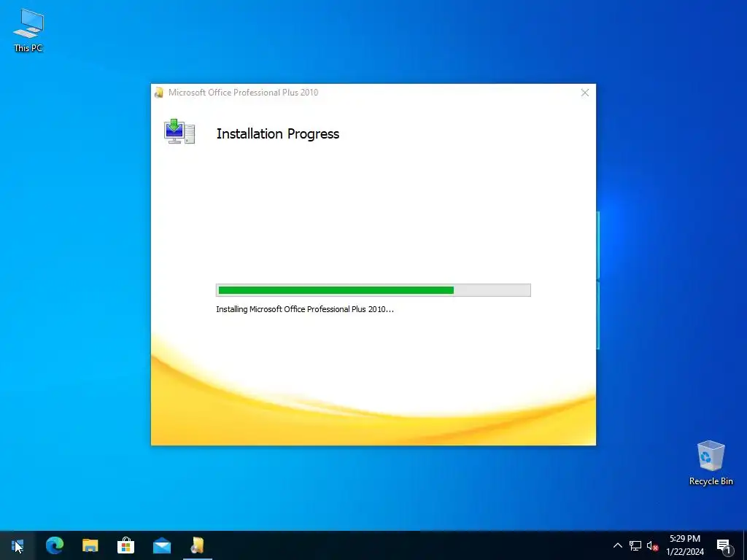
Task: Select the Office setup taskbar icon
Action: point(197,545)
